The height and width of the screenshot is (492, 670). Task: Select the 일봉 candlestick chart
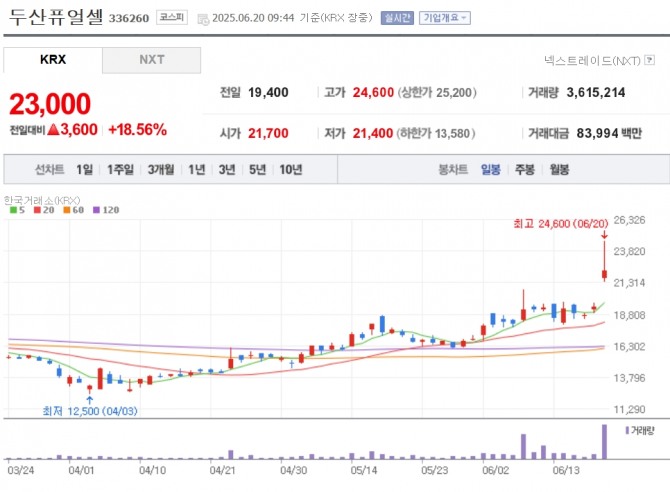(x=490, y=169)
